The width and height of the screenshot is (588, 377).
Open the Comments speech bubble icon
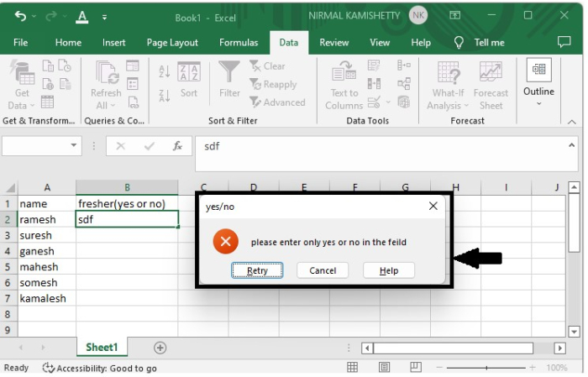coord(564,42)
